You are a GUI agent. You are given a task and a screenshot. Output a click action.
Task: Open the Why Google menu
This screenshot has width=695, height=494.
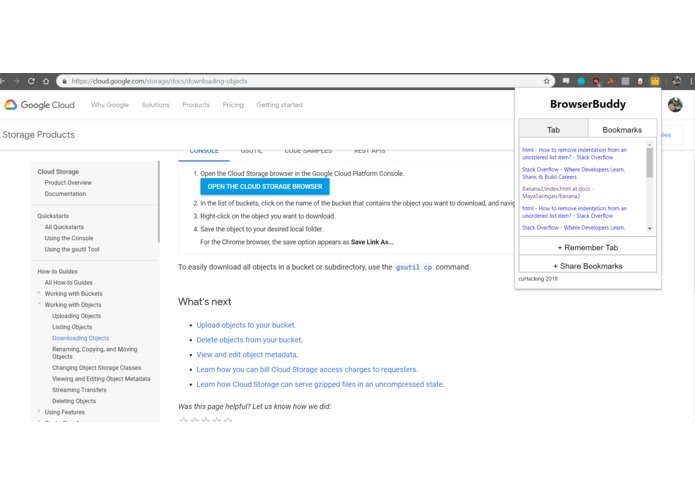pos(110,105)
